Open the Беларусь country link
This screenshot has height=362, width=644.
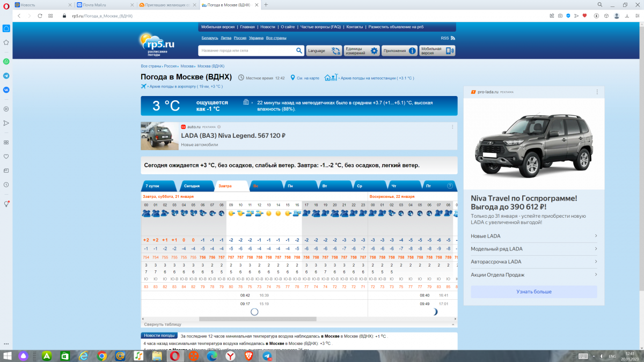tap(210, 38)
